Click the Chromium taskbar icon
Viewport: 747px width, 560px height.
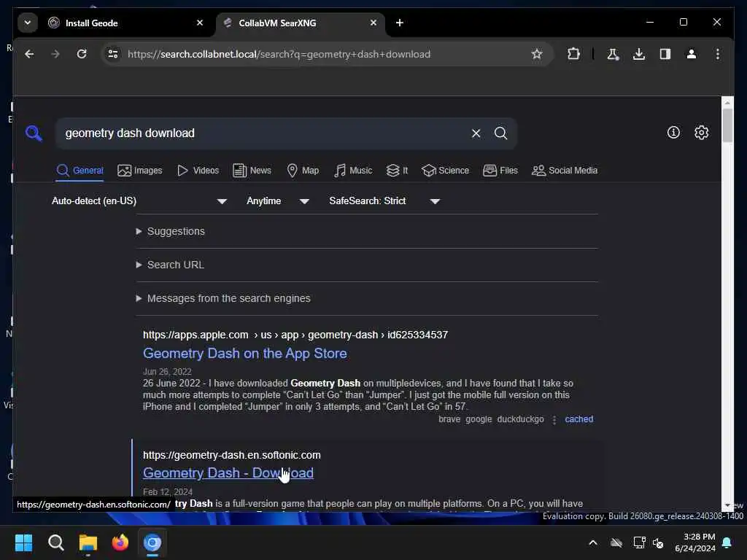click(152, 542)
